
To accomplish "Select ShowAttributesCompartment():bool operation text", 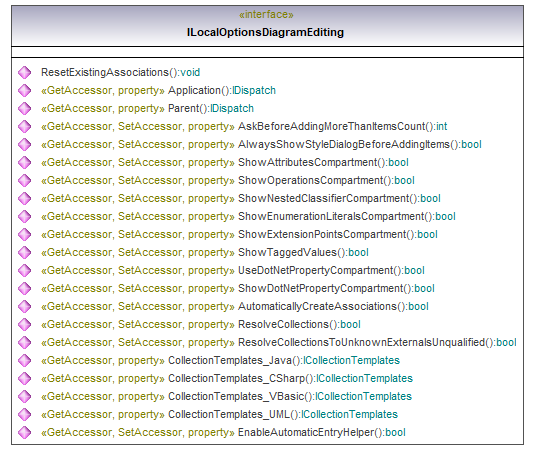I will (324, 162).
